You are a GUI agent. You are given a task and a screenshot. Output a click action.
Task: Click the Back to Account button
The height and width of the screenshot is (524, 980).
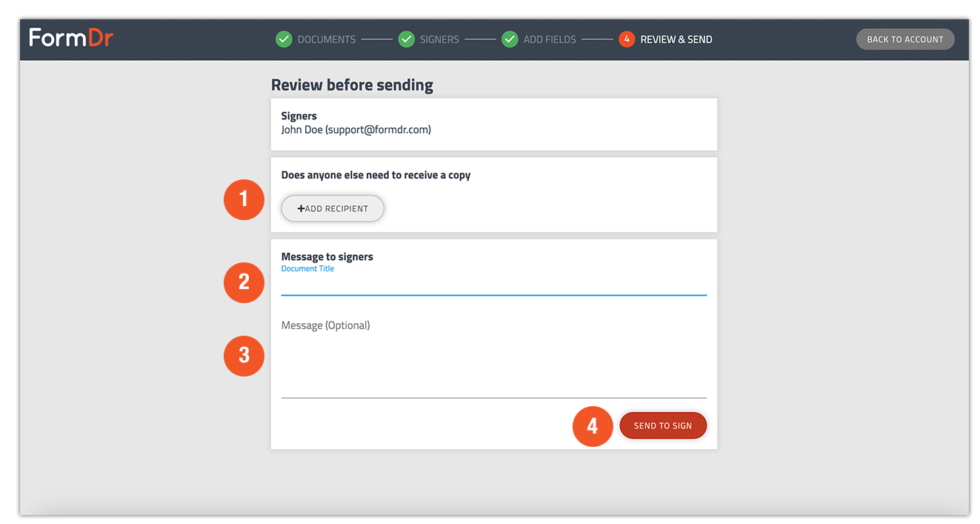coord(904,39)
